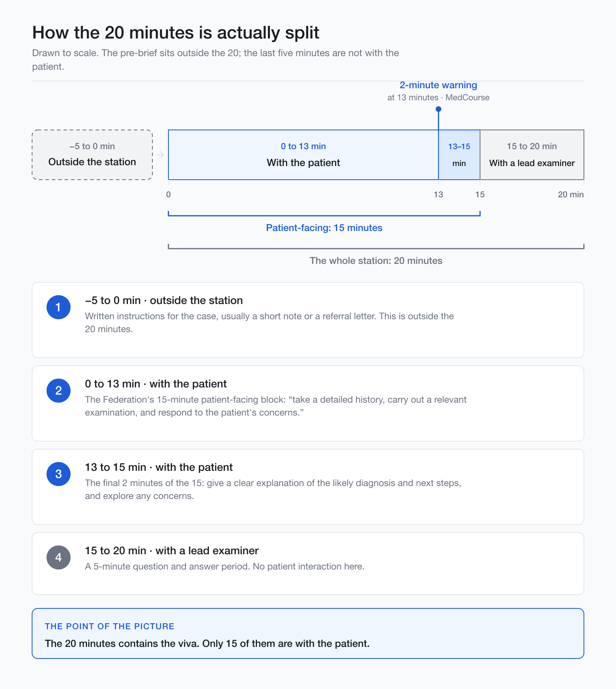
Task: Click 'The whole station: 20 minutes' label
Action: tap(376, 261)
